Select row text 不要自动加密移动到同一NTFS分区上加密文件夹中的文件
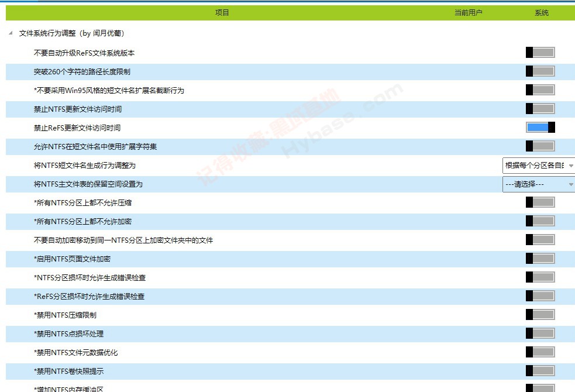 pyautogui.click(x=123, y=240)
